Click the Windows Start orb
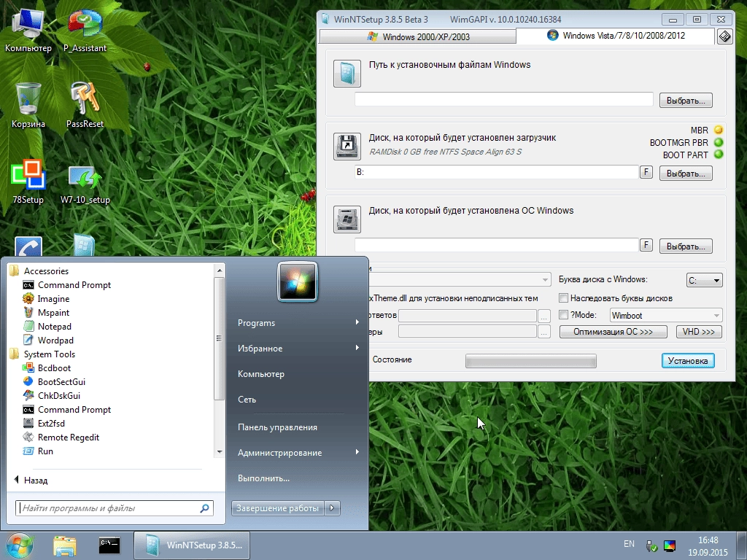Viewport: 747px width, 560px height. [20, 545]
